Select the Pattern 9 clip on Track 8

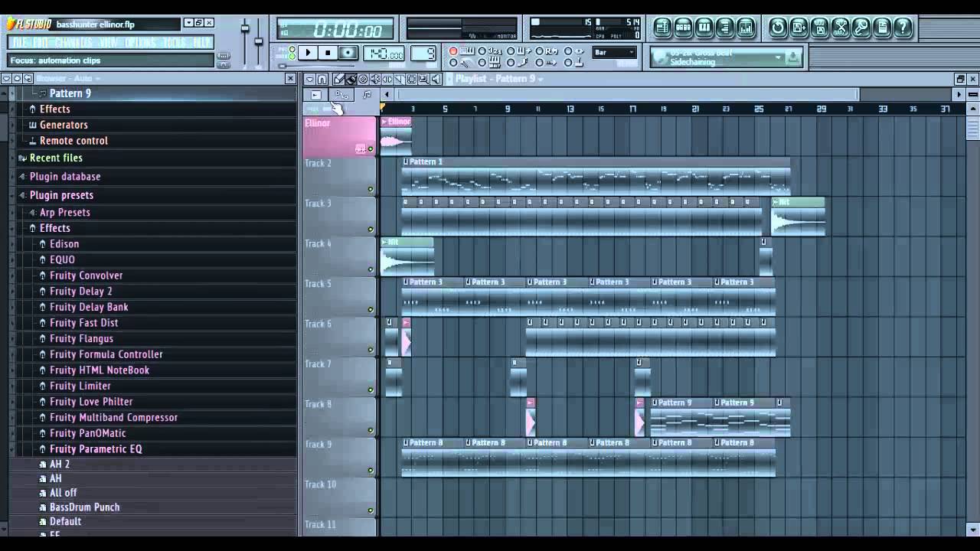point(681,417)
